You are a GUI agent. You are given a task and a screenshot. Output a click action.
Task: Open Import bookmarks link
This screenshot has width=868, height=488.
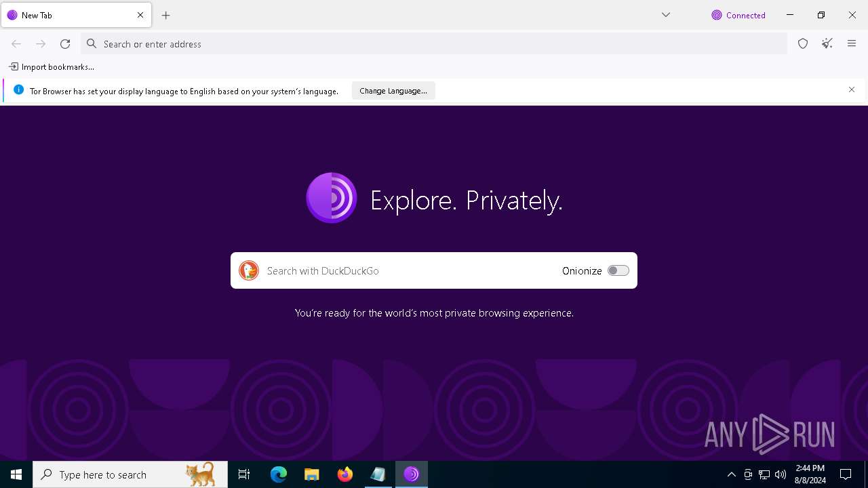(52, 67)
